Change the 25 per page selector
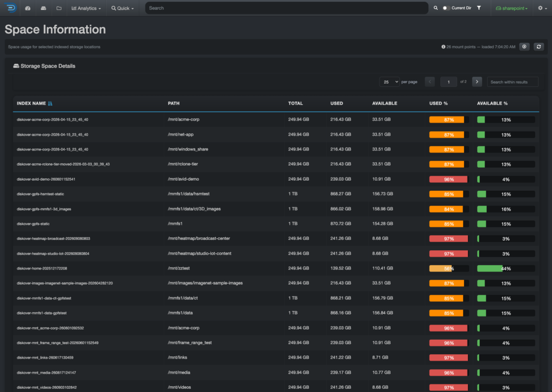 click(389, 82)
